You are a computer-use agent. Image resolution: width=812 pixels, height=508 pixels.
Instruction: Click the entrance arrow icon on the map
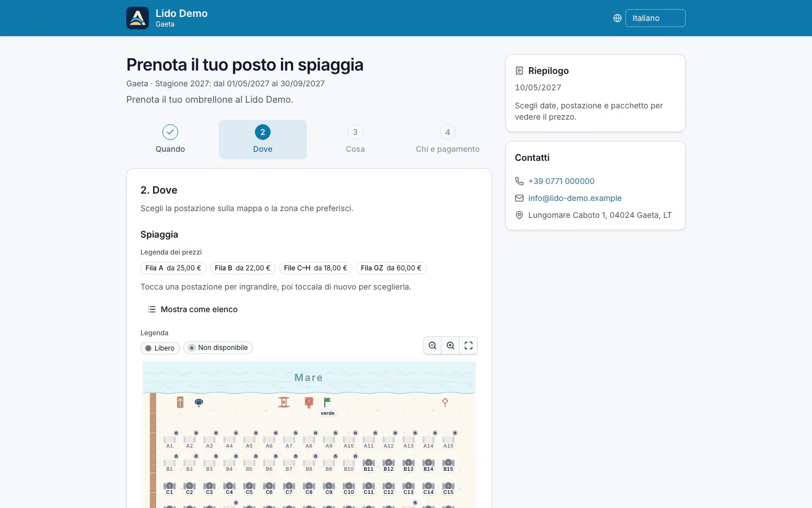[x=180, y=402]
